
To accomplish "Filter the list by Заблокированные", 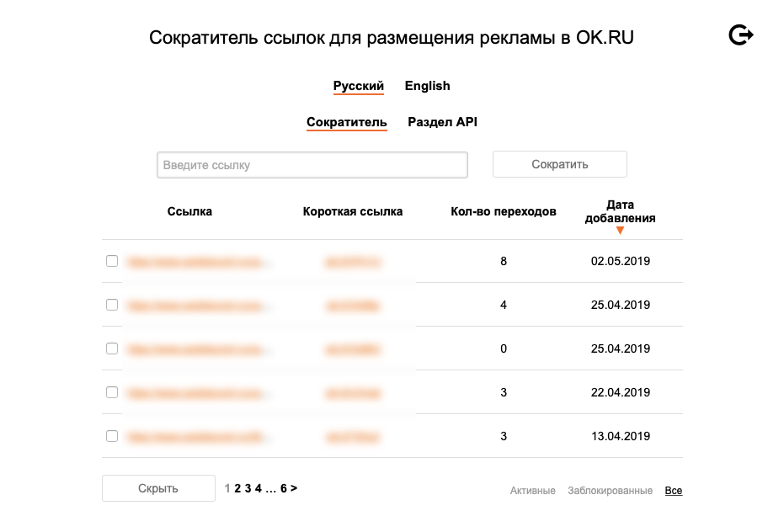I will point(610,491).
